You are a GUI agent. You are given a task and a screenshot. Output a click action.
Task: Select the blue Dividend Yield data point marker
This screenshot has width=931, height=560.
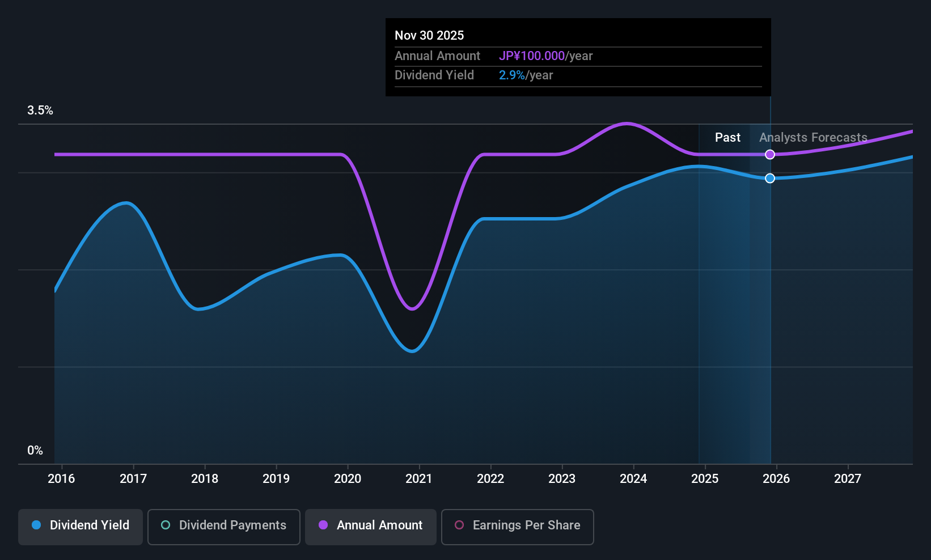point(770,178)
